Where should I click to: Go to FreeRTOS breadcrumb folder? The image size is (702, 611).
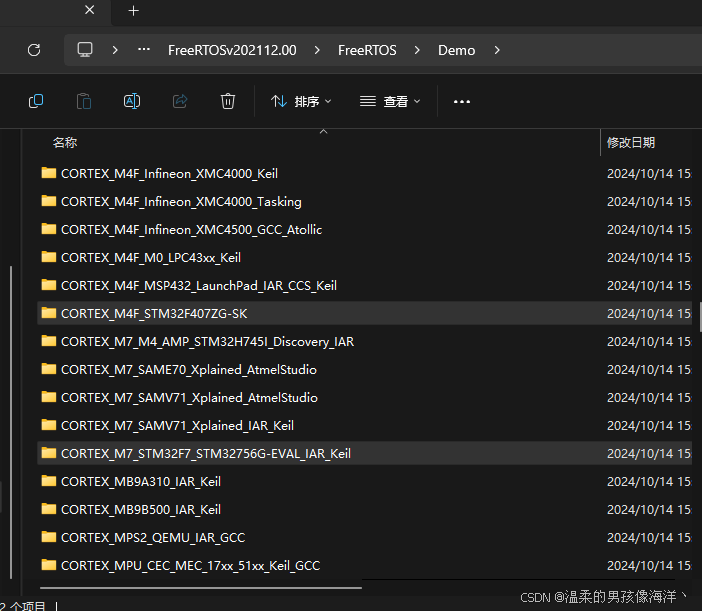click(x=367, y=50)
